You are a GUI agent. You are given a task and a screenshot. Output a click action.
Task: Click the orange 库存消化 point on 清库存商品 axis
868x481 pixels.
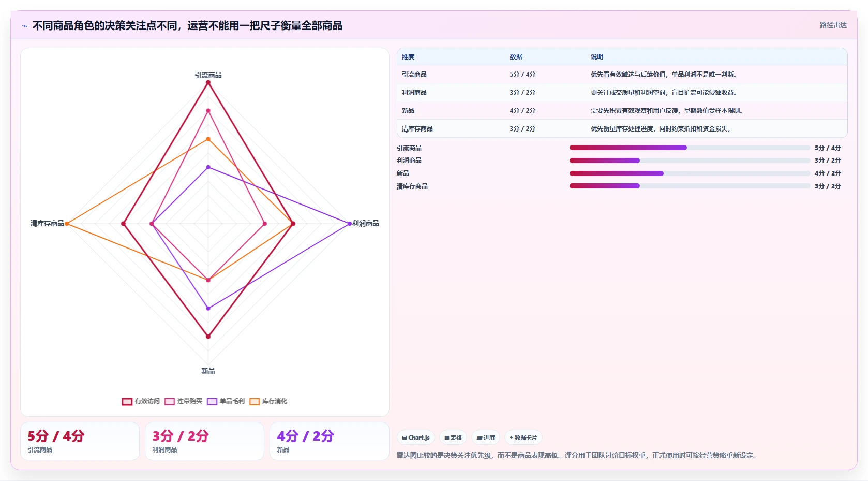67,224
